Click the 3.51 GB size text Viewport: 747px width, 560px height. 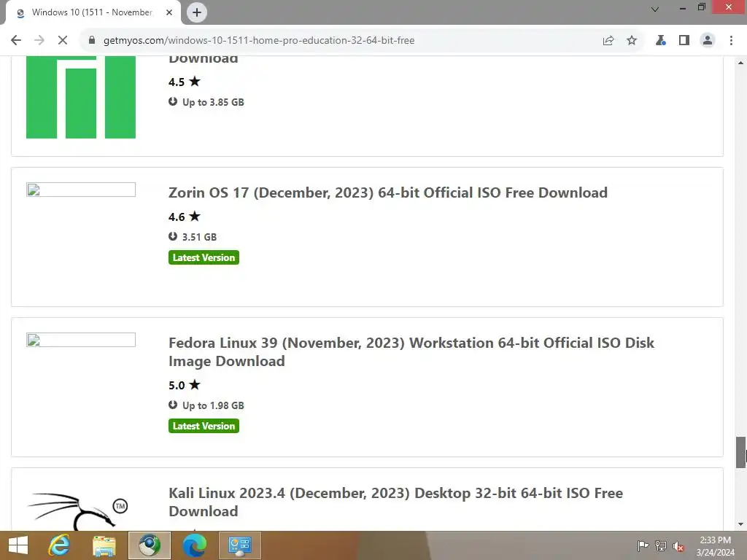199,237
